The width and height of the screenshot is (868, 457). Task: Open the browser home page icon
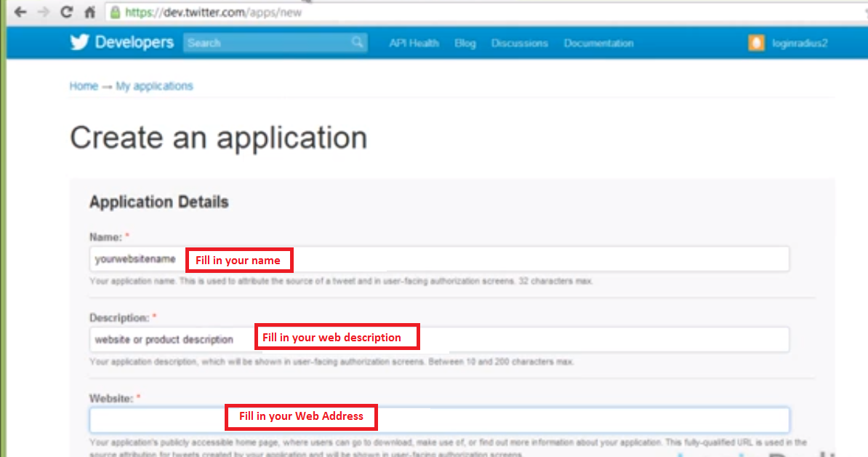tap(89, 12)
